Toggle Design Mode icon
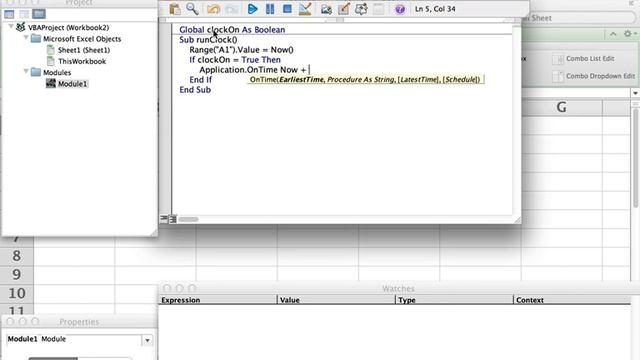Screen dimensions: 640x360 (x=305, y=9)
